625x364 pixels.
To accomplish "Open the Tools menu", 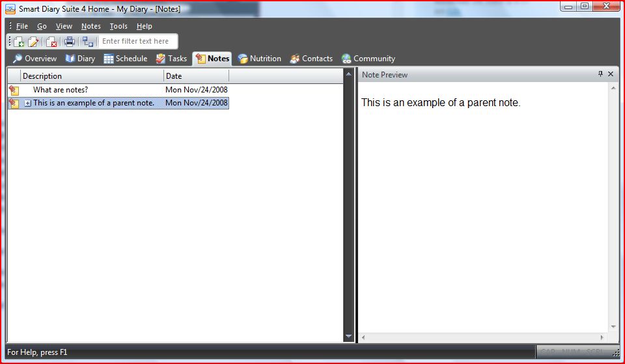I will pyautogui.click(x=118, y=26).
